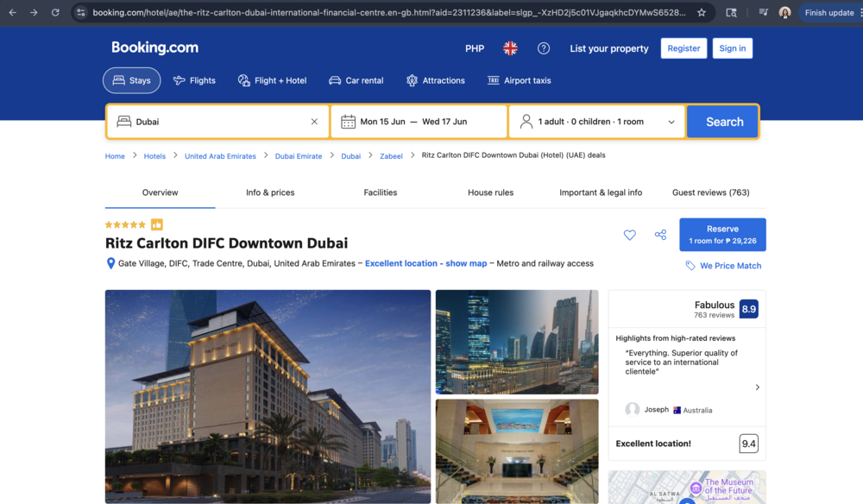This screenshot has height=504, width=863.
Task: Go to Home breadcrumb
Action: (115, 156)
